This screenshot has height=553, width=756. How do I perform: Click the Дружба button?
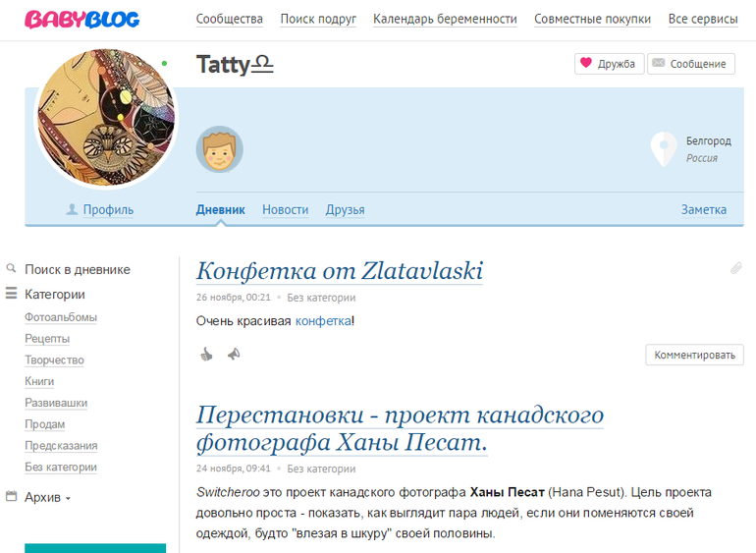[610, 64]
